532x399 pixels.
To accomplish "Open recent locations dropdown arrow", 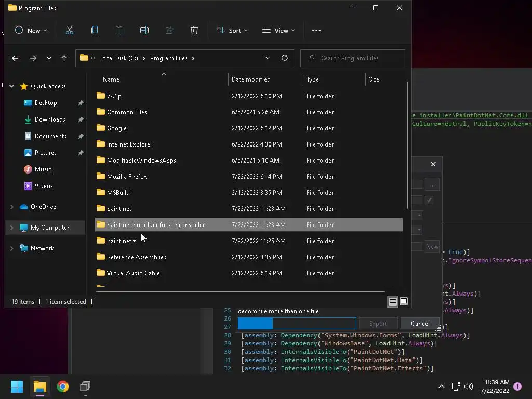I will [49, 58].
